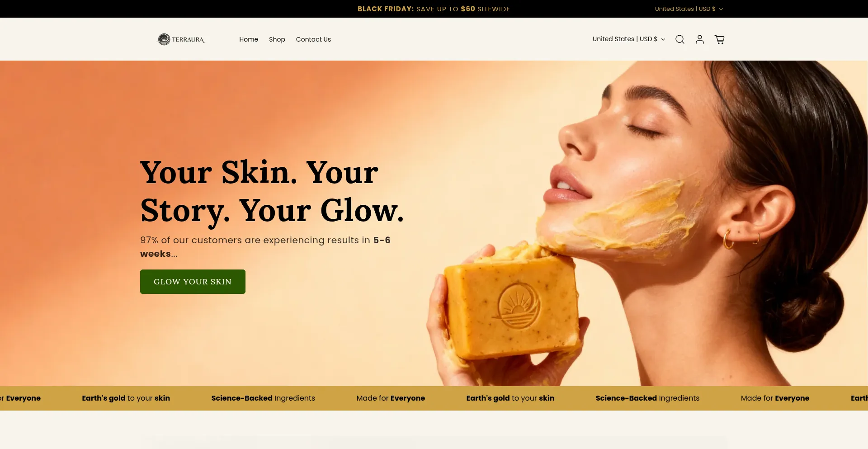Click first Earth's gold to your skin text
The height and width of the screenshot is (449, 868).
pos(126,398)
